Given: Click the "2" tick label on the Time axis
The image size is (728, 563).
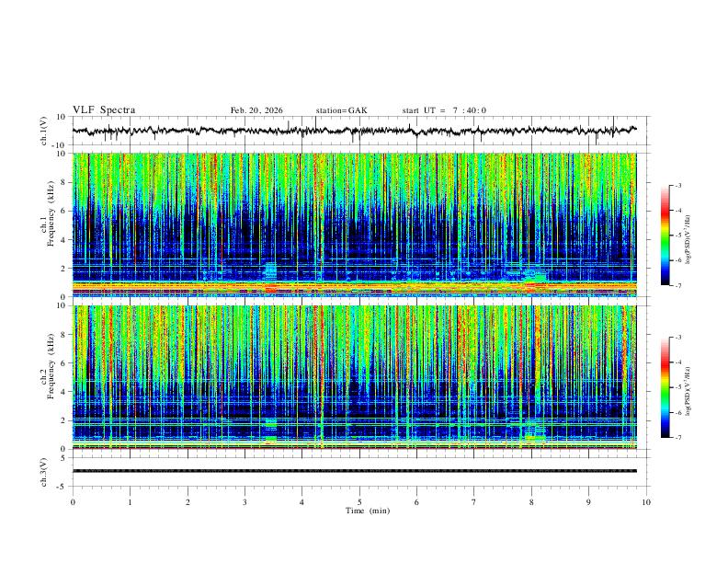Looking at the screenshot, I should click(188, 502).
